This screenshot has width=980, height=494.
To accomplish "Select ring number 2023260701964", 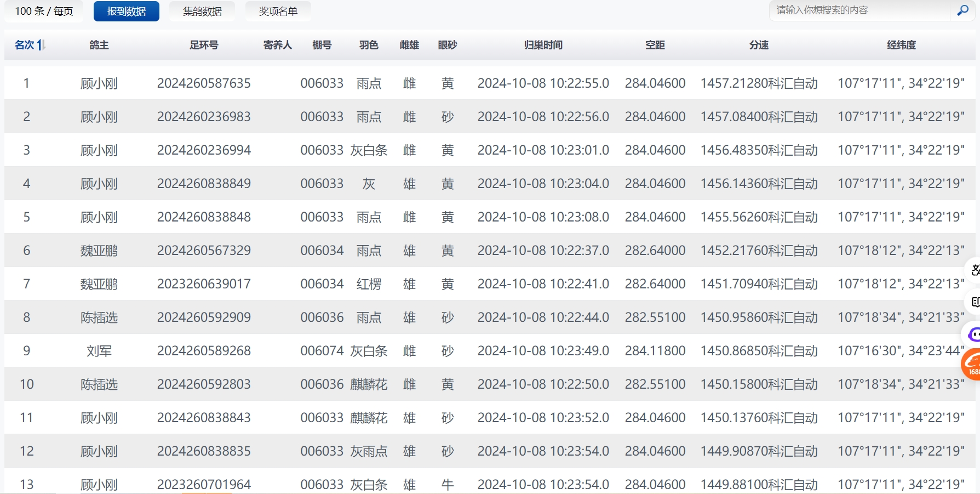I will [204, 485].
